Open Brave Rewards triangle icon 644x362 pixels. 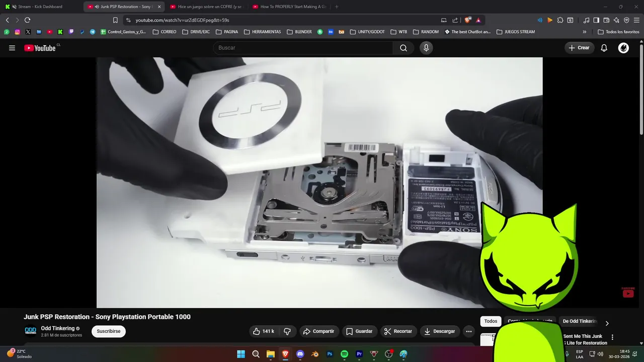[x=478, y=20]
